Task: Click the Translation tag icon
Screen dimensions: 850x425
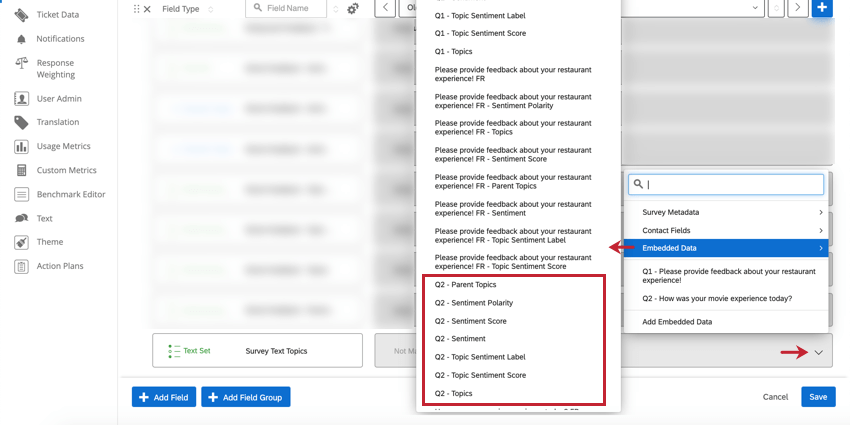Action: pyautogui.click(x=21, y=123)
